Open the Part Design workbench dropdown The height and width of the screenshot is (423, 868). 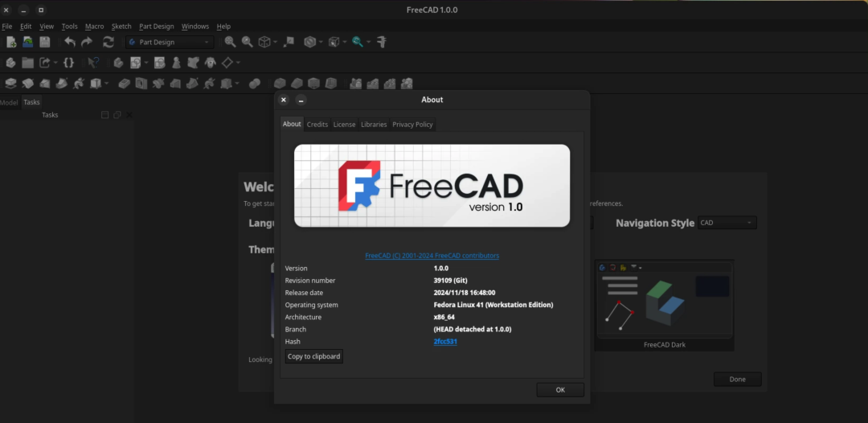click(x=170, y=42)
